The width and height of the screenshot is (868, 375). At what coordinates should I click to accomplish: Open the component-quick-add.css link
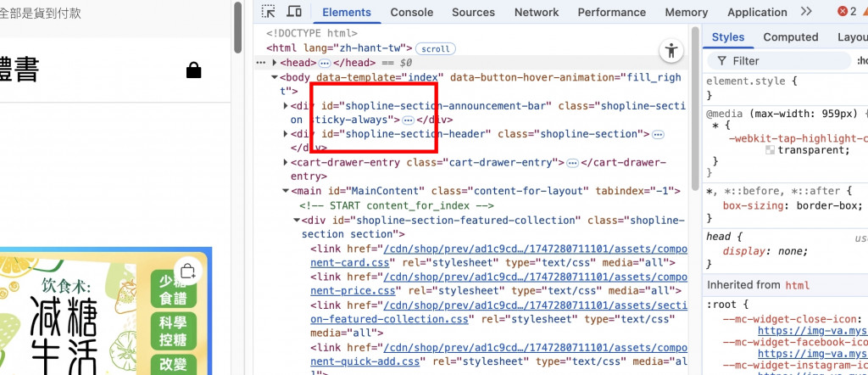pyautogui.click(x=498, y=355)
